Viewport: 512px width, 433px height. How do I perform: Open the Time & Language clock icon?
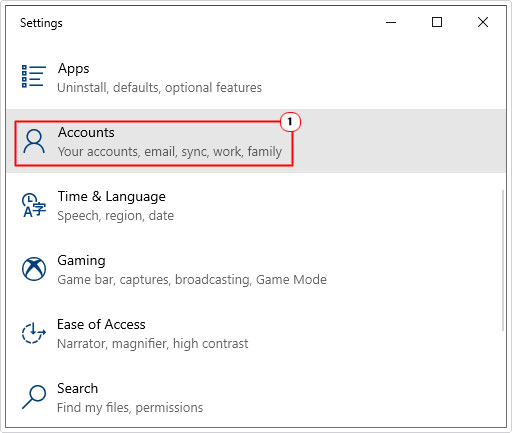click(x=34, y=205)
